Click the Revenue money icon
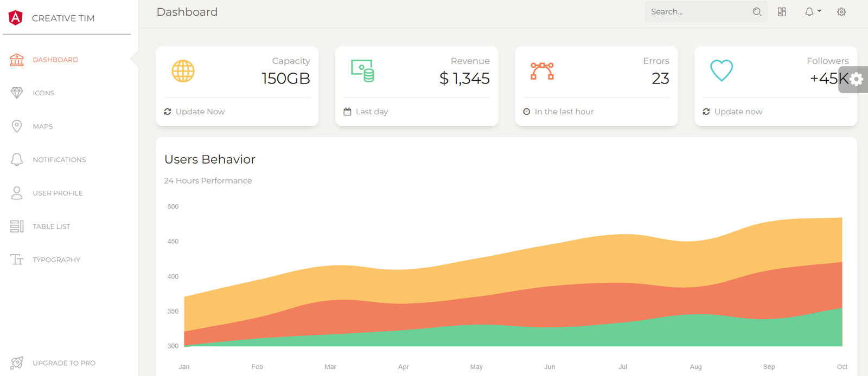868x376 pixels. 362,71
